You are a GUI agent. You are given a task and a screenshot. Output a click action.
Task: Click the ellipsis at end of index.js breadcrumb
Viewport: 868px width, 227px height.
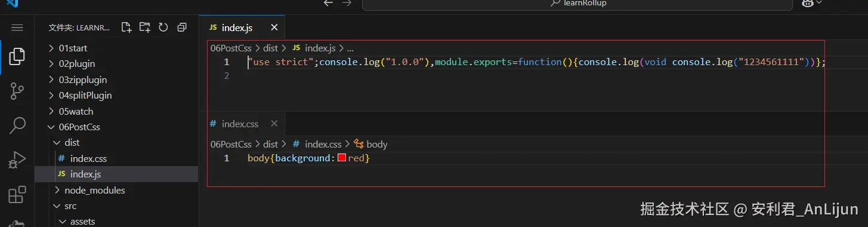click(x=350, y=48)
